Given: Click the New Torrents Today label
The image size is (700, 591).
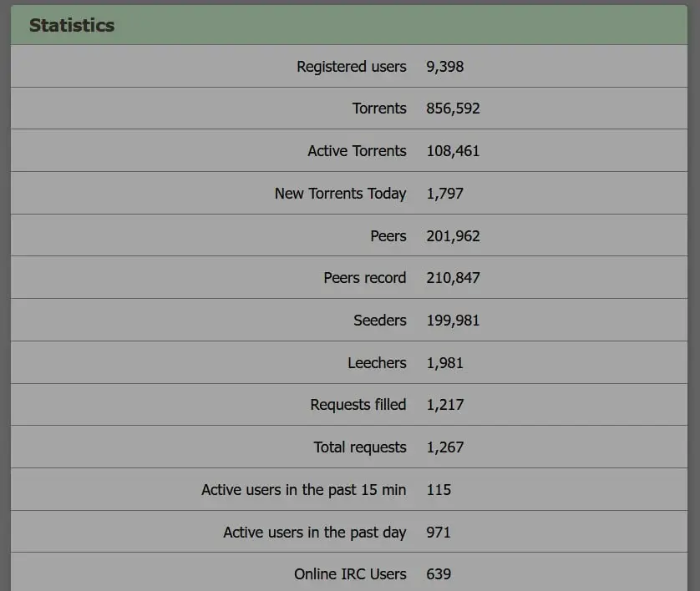Looking at the screenshot, I should (x=340, y=194).
